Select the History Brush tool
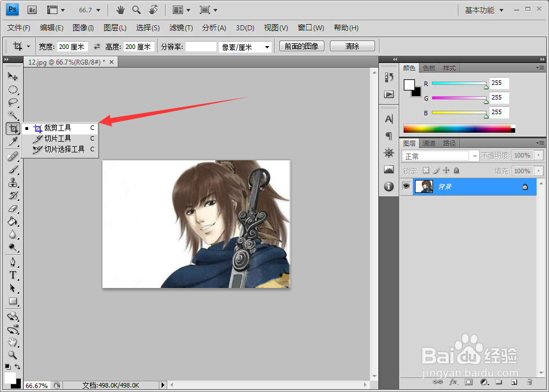549x392 pixels. [13, 196]
